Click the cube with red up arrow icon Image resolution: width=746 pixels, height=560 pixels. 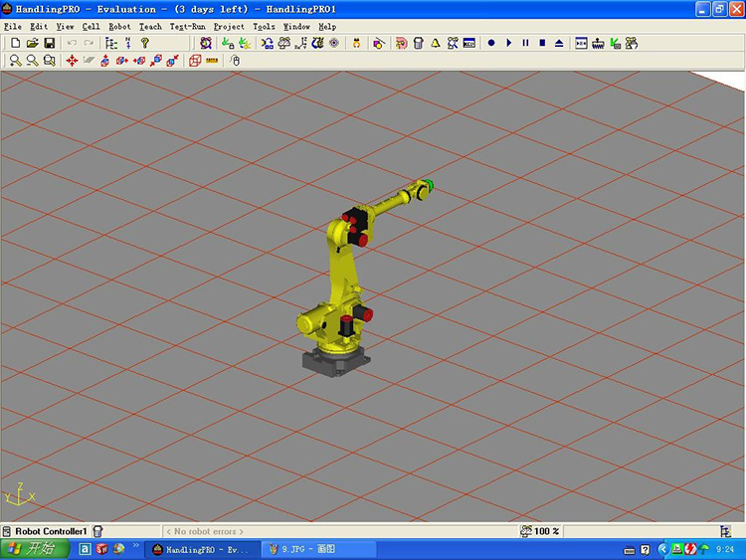point(105,61)
